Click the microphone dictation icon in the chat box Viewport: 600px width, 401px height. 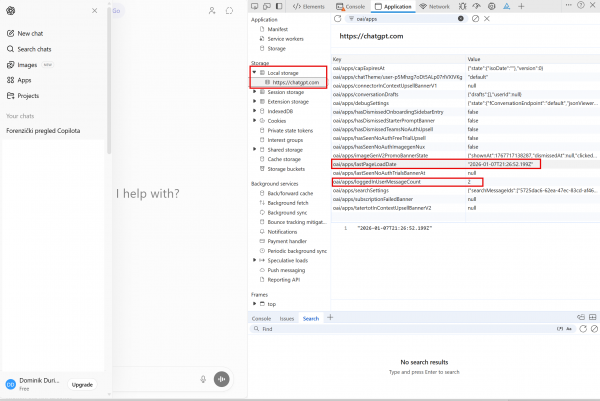[203, 379]
